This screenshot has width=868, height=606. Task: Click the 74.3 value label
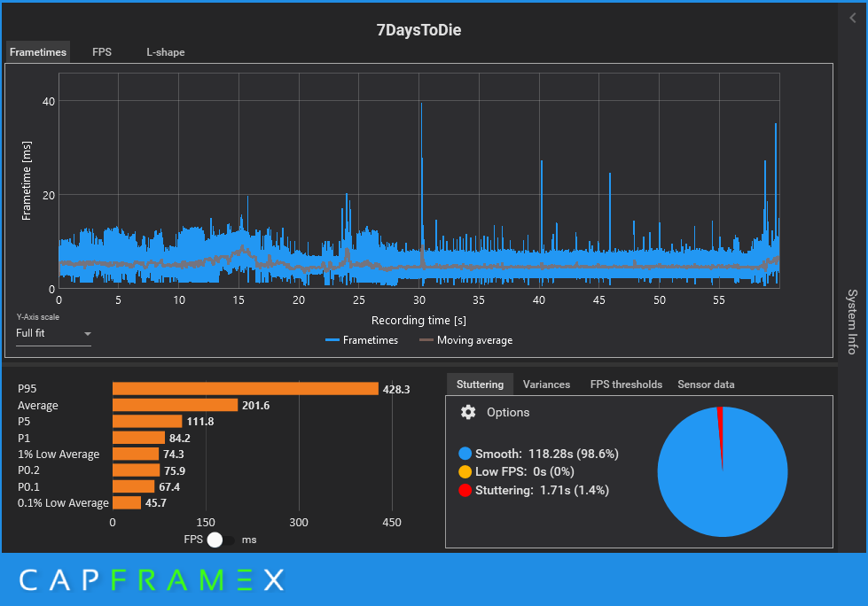[173, 454]
